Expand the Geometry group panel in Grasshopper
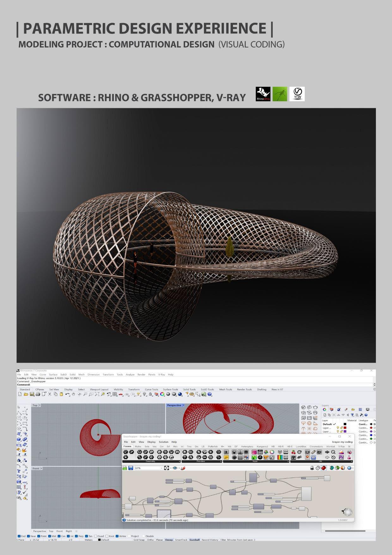Viewport: 392px width, 555px height. click(x=180, y=461)
